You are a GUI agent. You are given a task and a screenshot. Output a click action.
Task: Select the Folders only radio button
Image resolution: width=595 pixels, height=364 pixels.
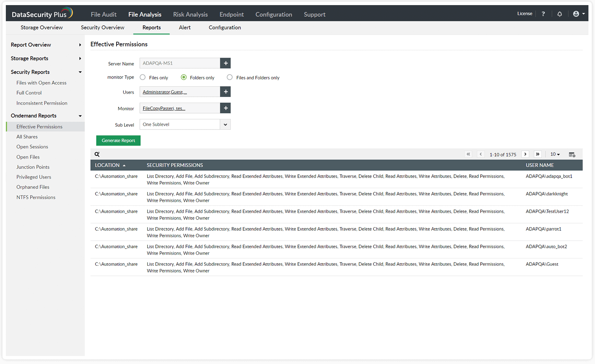pyautogui.click(x=184, y=77)
